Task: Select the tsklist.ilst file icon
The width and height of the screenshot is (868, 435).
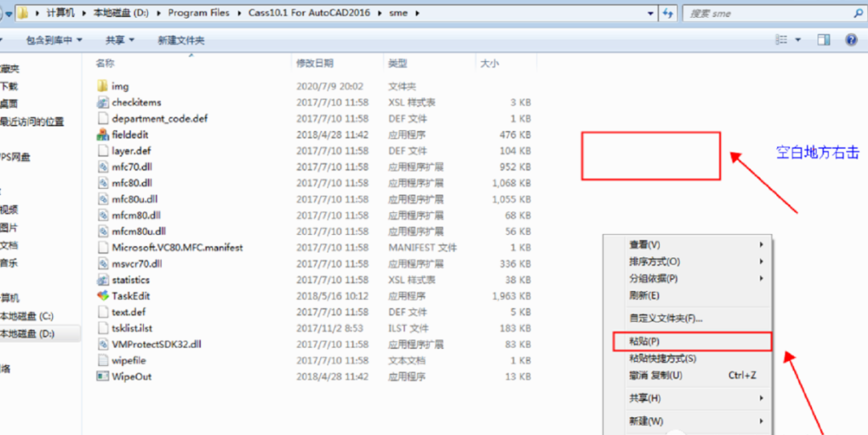Action: pos(102,328)
